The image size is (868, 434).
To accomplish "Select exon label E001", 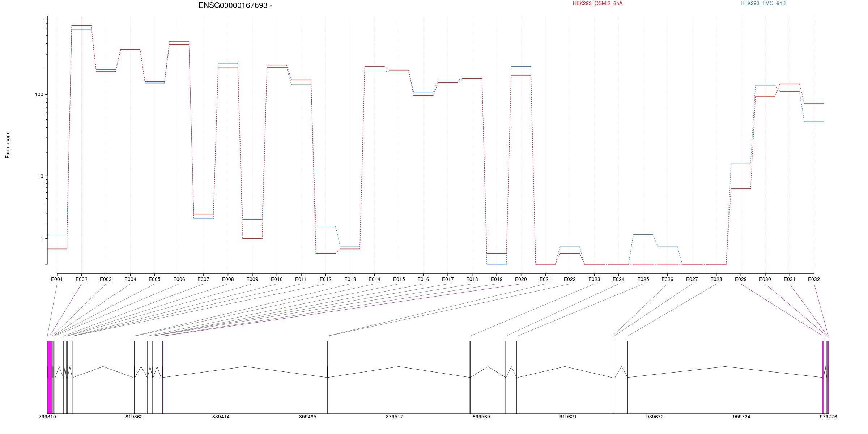I will click(57, 279).
